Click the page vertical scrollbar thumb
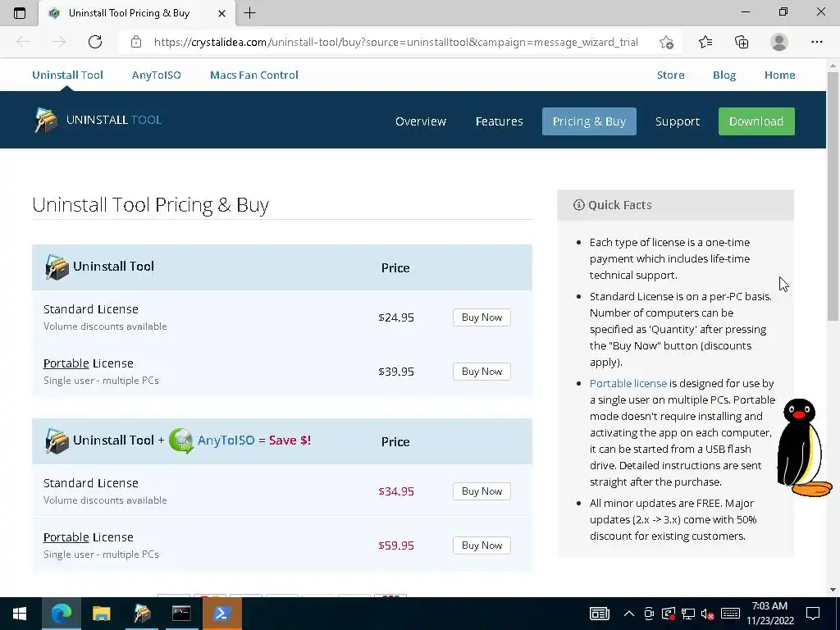Viewport: 840px width, 630px height. (833, 195)
